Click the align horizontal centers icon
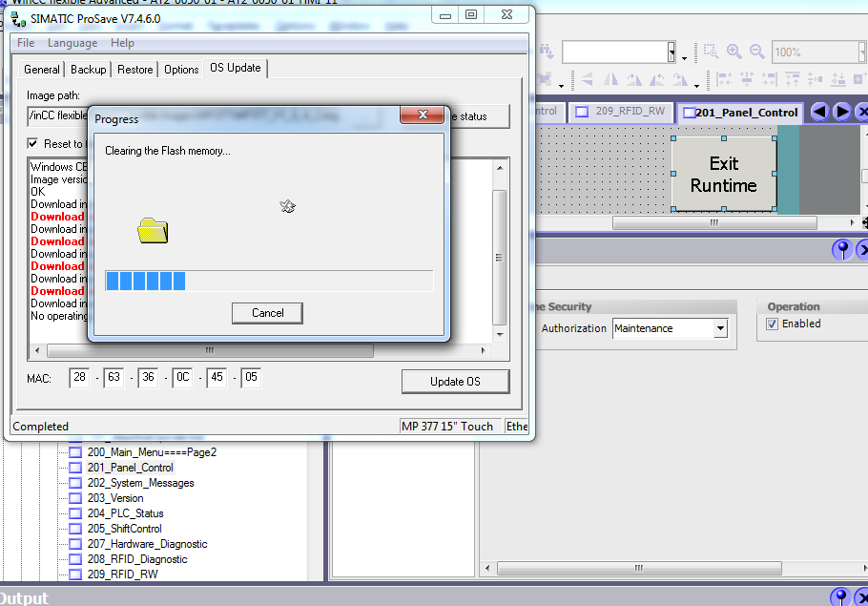 point(746,80)
